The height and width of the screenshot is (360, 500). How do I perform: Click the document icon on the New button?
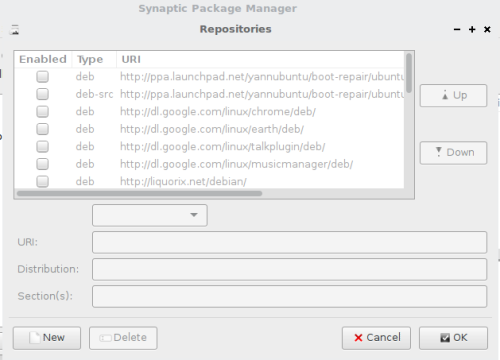coord(34,337)
